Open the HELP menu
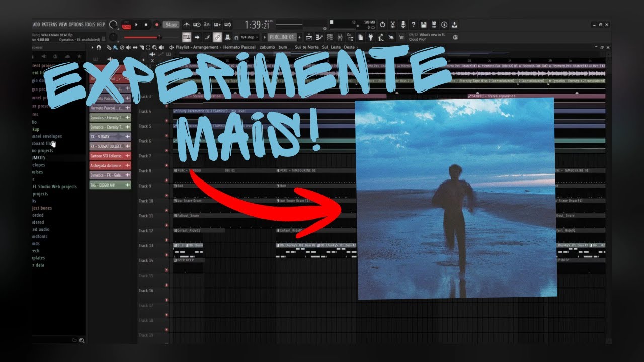Image resolution: width=644 pixels, height=362 pixels. 101,25
